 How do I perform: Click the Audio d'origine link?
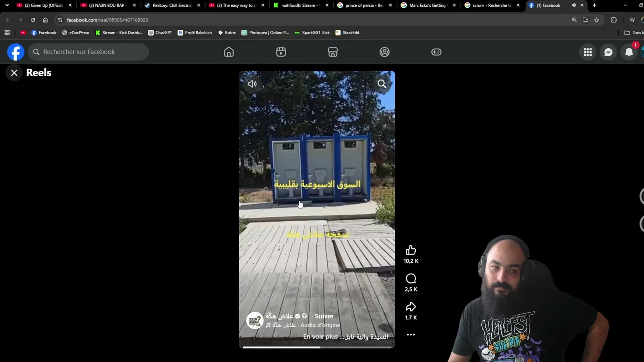[x=320, y=325]
